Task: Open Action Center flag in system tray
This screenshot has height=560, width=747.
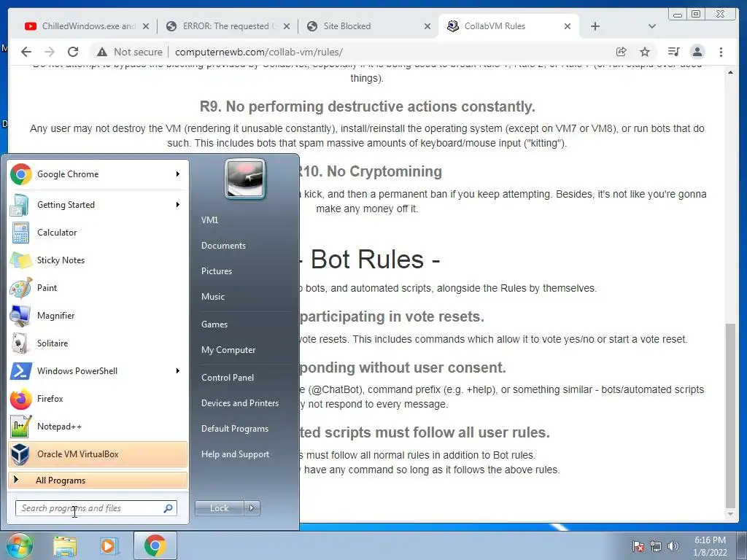Action: click(x=638, y=546)
